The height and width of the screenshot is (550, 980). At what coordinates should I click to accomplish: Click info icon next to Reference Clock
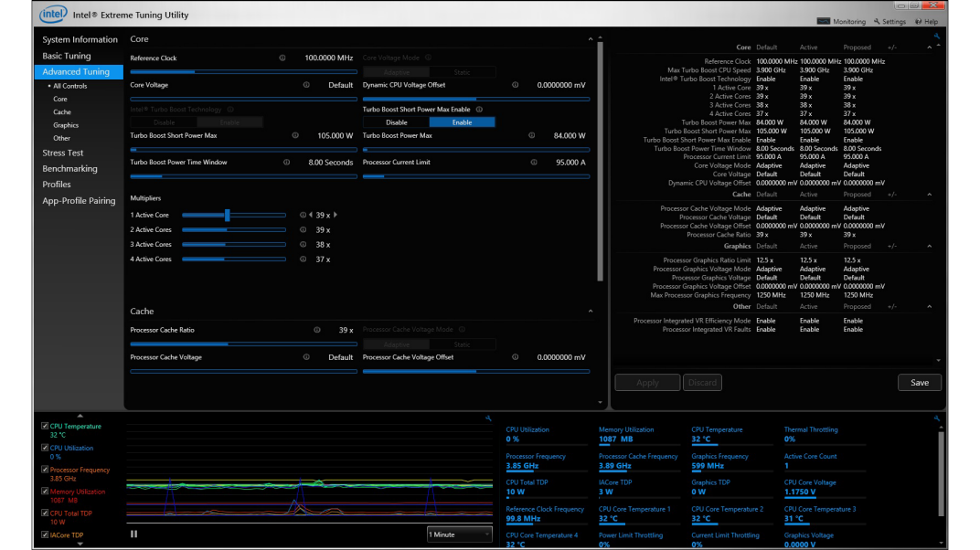click(x=282, y=58)
